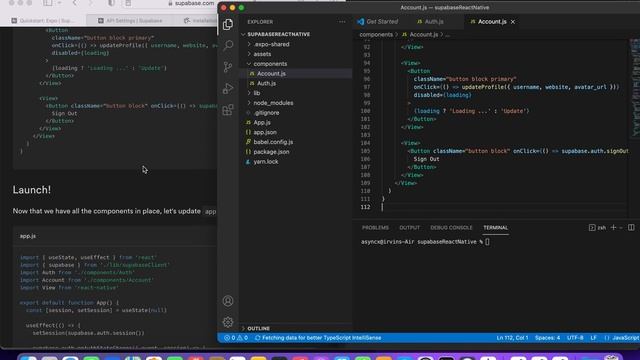Switch to Quickstart: Expo tab in Safari
The image size is (640, 360).
44,20
